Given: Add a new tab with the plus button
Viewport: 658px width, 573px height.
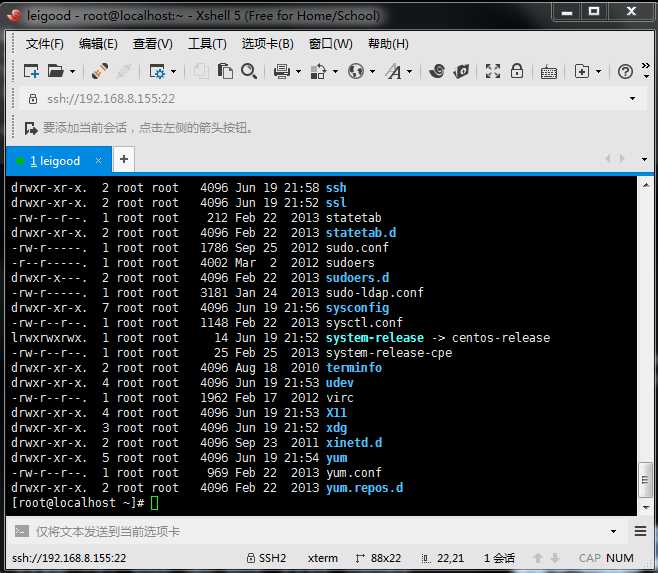Looking at the screenshot, I should (x=124, y=160).
